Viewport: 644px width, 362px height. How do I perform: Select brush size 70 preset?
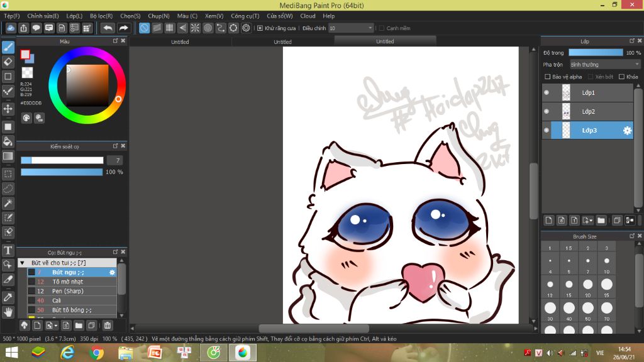607,310
